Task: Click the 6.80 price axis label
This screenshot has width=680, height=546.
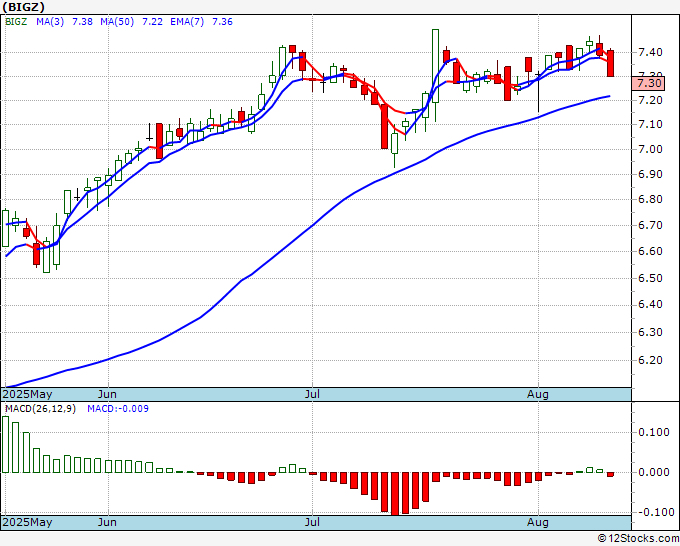Action: [650, 199]
